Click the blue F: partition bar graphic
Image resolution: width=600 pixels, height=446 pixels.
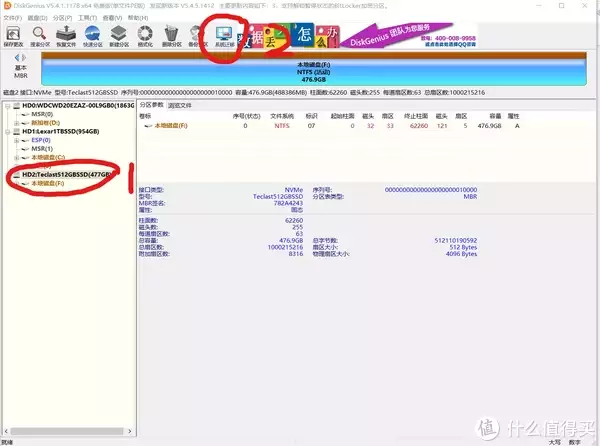314,72
